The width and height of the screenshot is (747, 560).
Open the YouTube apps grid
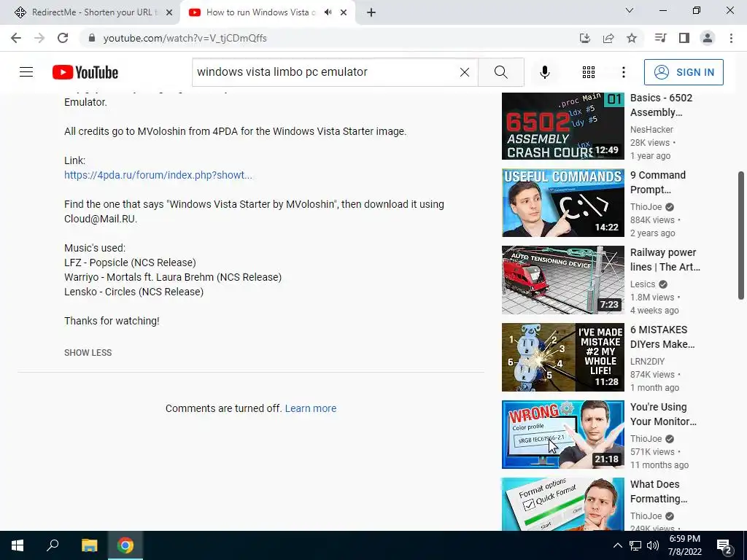coord(589,72)
